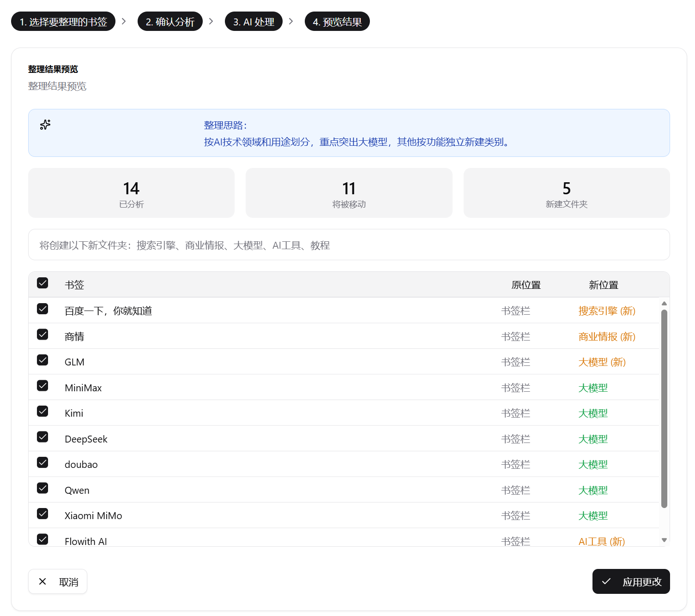Screen dimensions: 695x616
Task: Toggle the Qwen bookmark checkbox
Action: [x=42, y=488]
